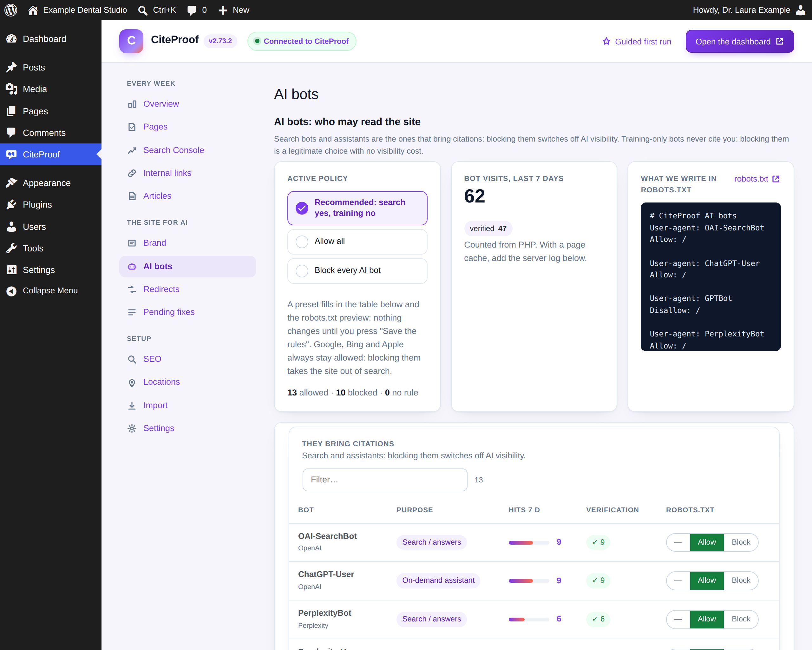Screen dimensions: 812x650
Task: Go to the Search Console section
Action: [x=187, y=150]
